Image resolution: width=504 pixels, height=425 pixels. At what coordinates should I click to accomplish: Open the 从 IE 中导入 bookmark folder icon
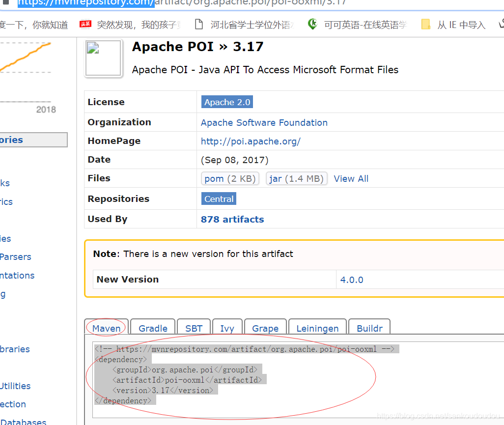[x=425, y=25]
